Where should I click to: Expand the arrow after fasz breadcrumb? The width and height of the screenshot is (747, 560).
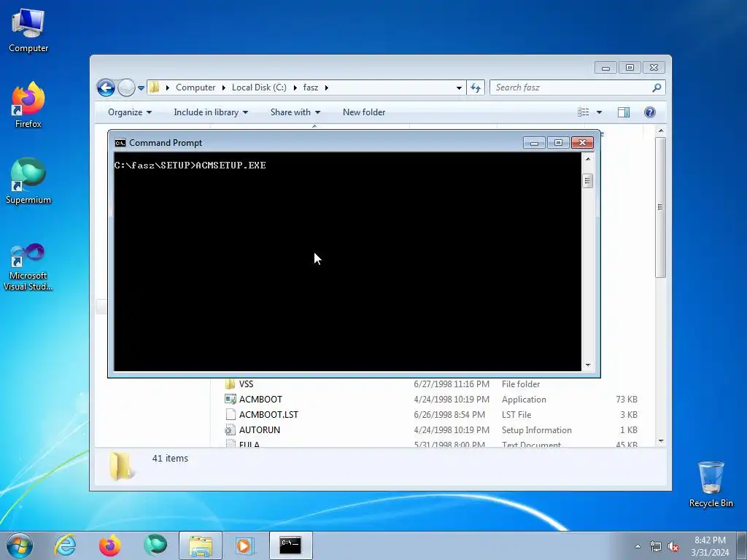326,87
